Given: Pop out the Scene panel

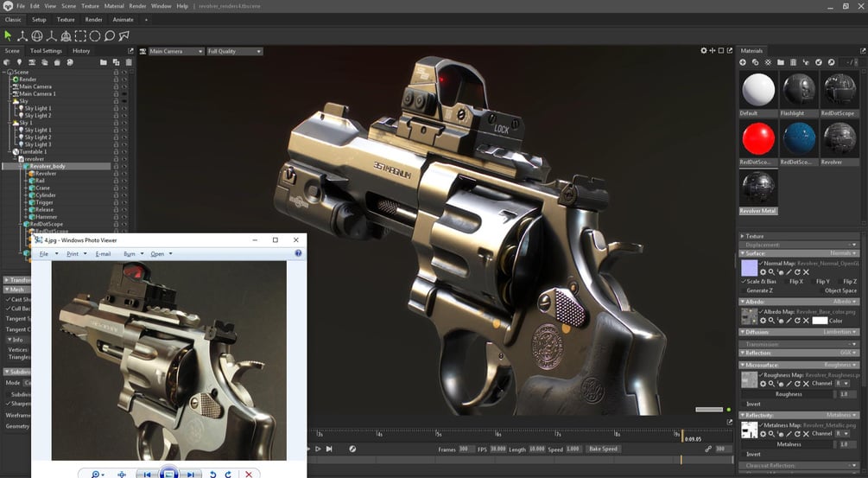Looking at the screenshot, I should click(130, 50).
